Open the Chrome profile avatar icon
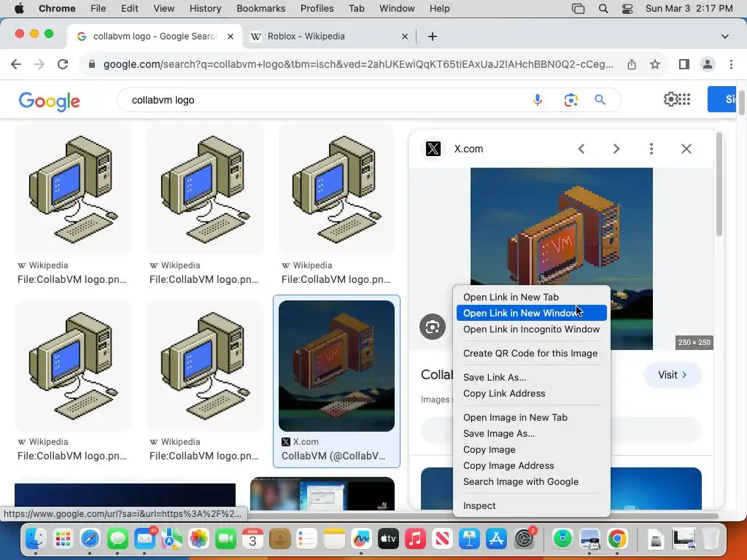The width and height of the screenshot is (747, 560). point(708,64)
